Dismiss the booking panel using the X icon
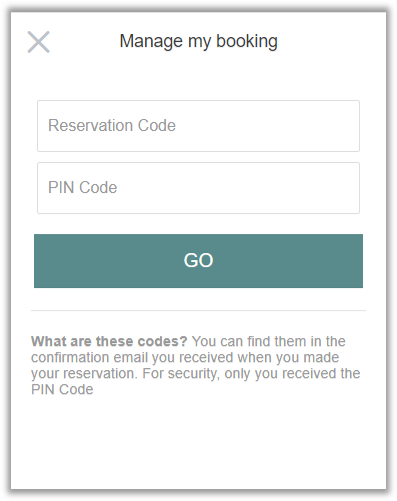The image size is (397, 501). (x=39, y=42)
